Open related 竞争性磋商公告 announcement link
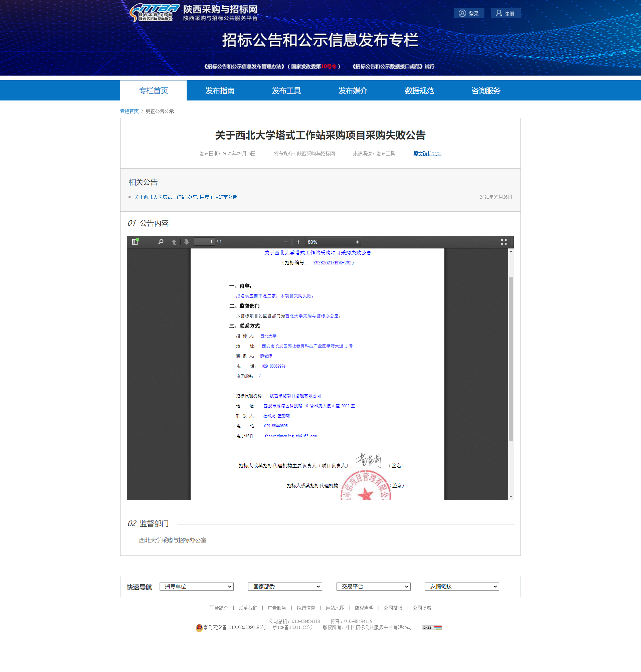The width and height of the screenshot is (641, 672). pyautogui.click(x=186, y=197)
